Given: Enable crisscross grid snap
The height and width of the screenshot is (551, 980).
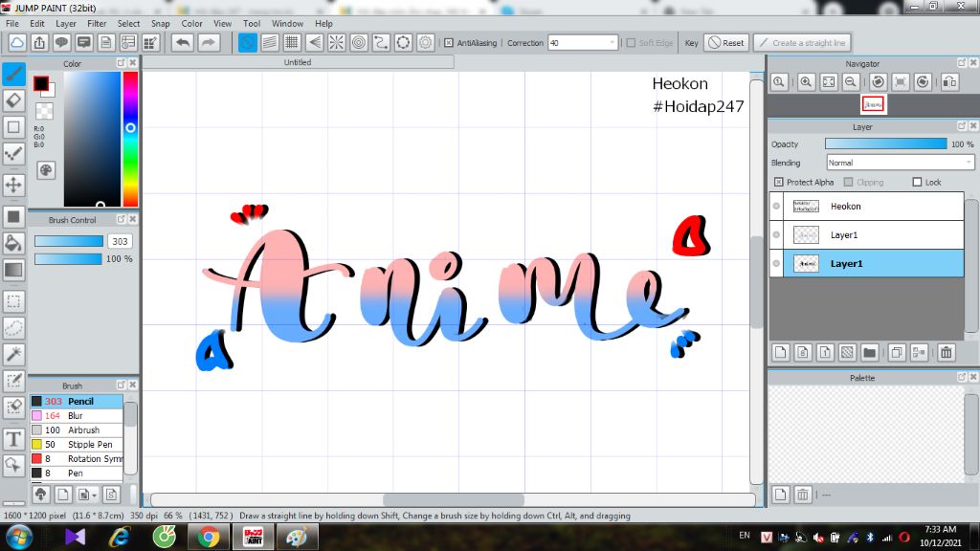Looking at the screenshot, I should [x=292, y=42].
